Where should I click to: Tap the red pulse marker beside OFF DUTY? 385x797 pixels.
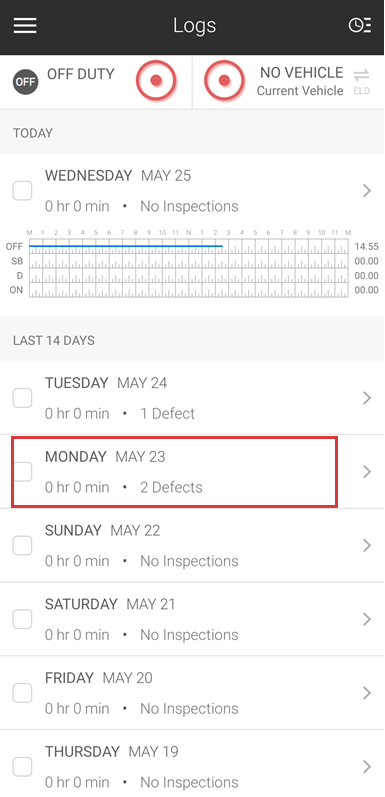coord(156,80)
